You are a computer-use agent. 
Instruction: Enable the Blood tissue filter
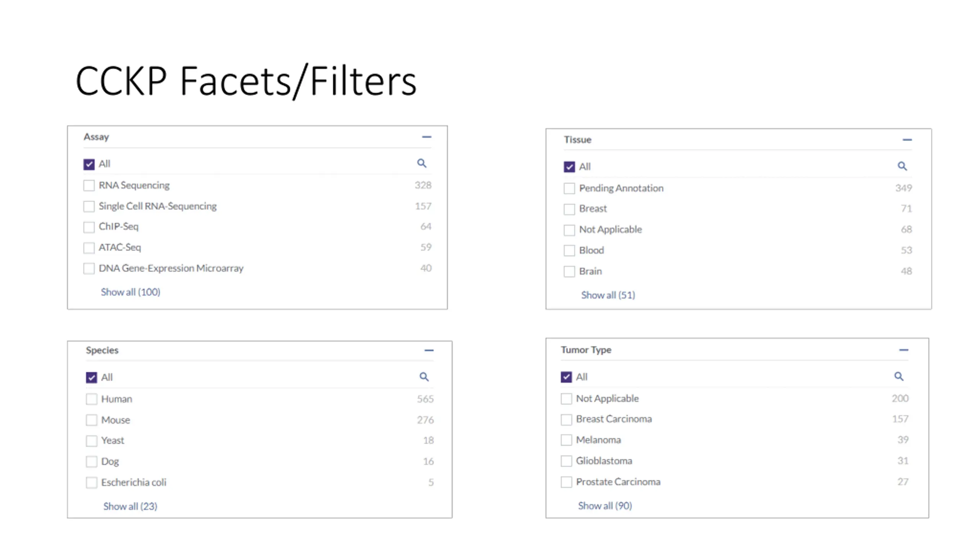coord(569,251)
